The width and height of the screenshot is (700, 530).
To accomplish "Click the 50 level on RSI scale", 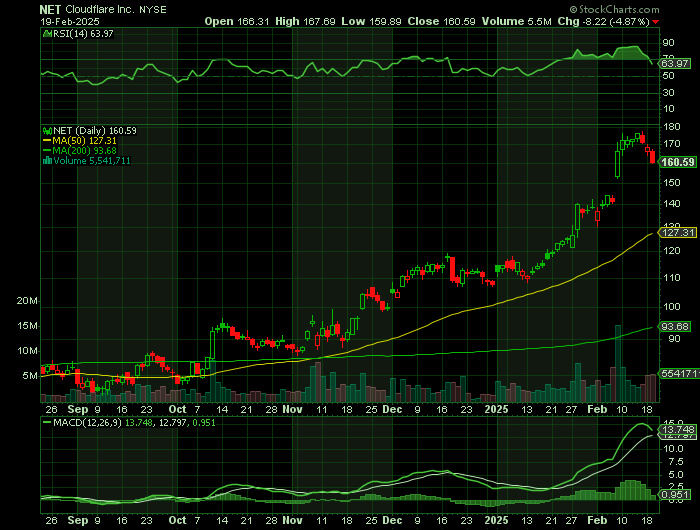I will point(668,76).
